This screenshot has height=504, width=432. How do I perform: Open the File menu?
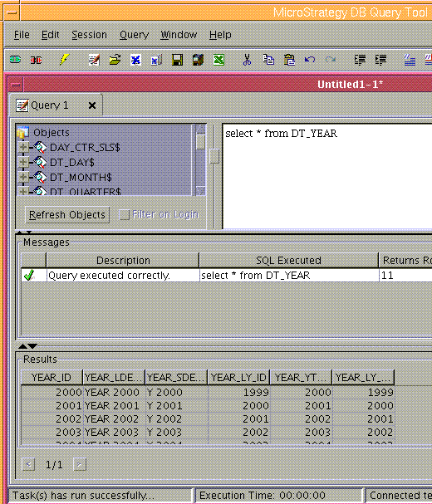[22, 35]
